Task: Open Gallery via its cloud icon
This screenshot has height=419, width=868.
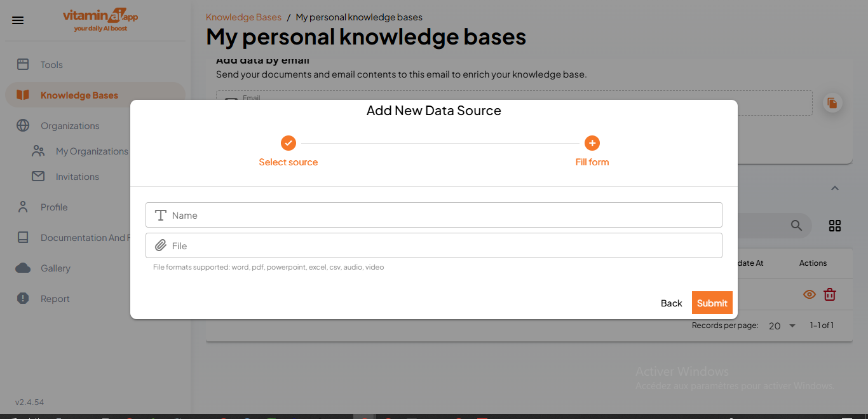Action: click(22, 268)
